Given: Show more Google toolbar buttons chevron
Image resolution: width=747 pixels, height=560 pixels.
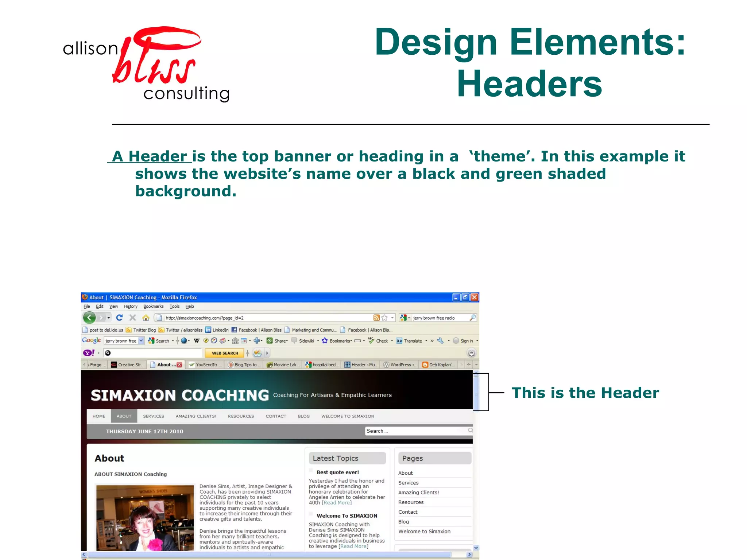Looking at the screenshot, I should [432, 341].
